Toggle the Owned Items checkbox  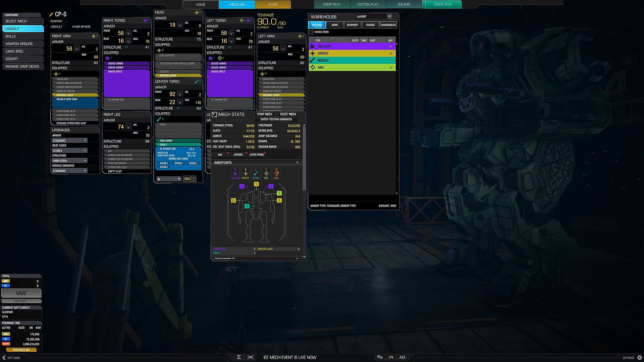[x=311, y=32]
